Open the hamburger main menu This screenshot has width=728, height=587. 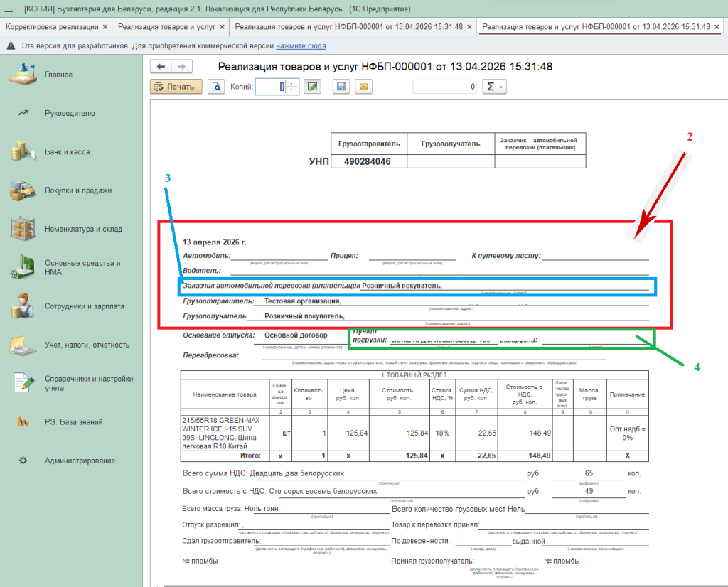coord(9,9)
